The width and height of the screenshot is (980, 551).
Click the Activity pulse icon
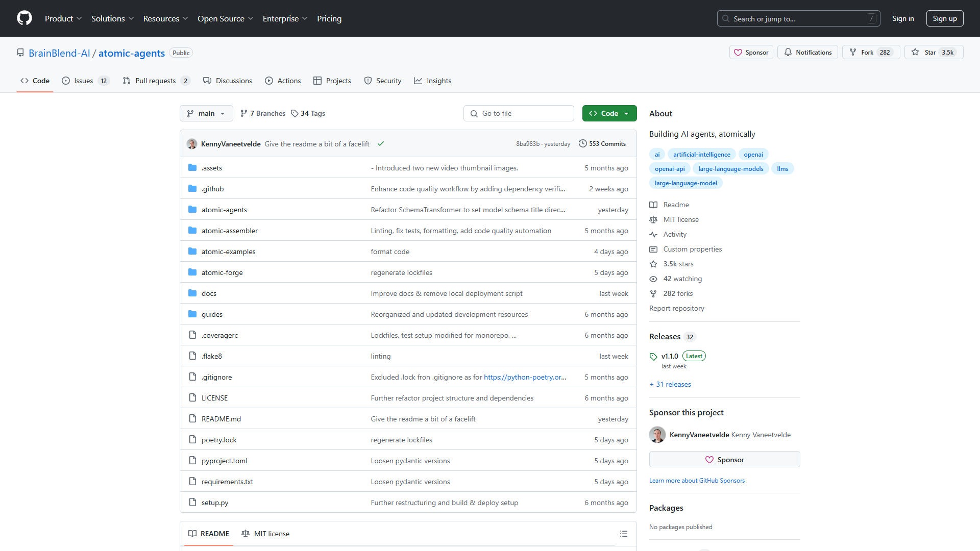pos(653,234)
